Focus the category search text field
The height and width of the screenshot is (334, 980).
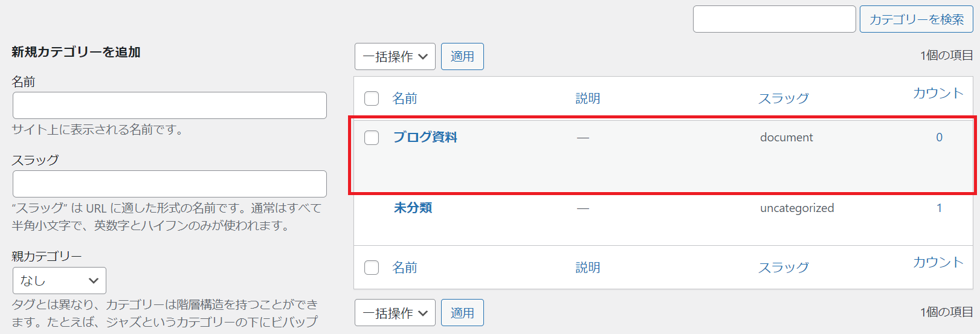(775, 19)
